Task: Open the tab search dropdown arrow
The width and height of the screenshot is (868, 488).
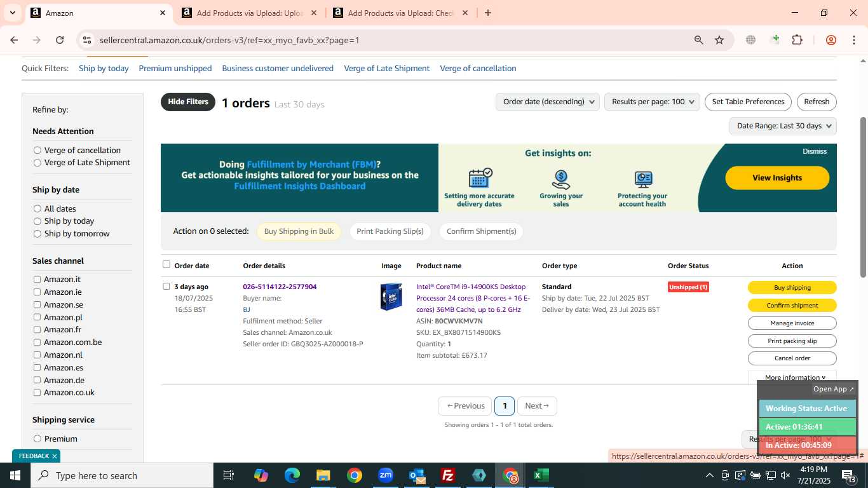Action: [12, 13]
